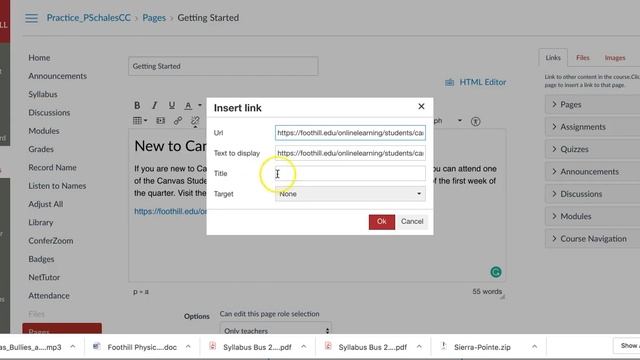640x360 pixels.
Task: Click the page title Getting Started field
Action: coord(223,66)
